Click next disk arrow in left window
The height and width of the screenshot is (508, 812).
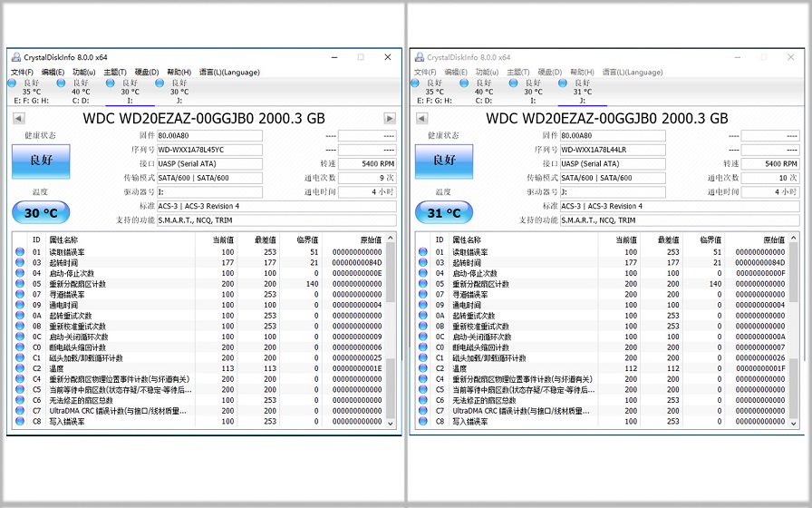(x=390, y=118)
